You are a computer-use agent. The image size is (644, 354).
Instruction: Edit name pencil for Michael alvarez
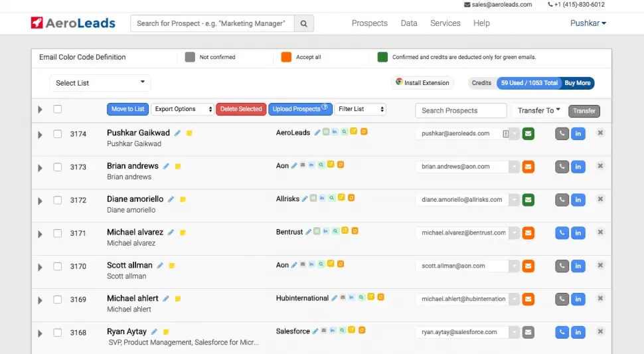[171, 232]
